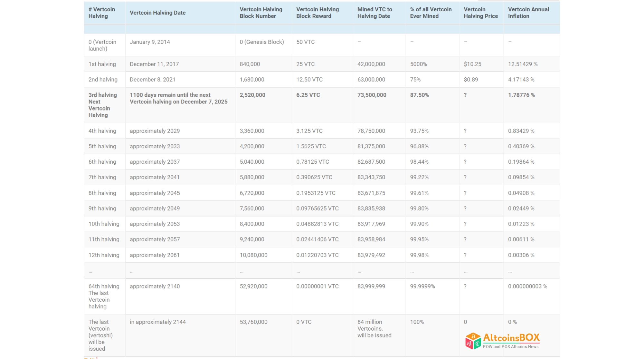
Task: Select the '99.9999%' percent cell
Action: [422, 286]
